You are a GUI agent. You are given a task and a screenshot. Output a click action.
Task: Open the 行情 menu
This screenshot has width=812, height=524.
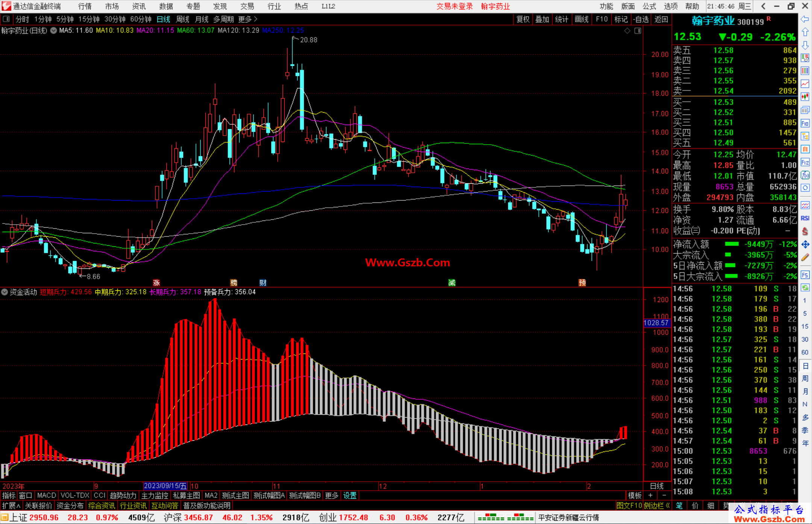[85, 6]
